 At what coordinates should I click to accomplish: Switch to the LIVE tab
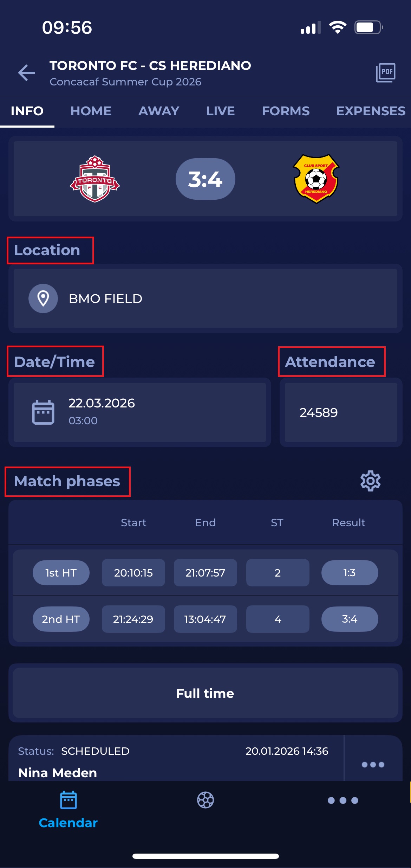click(x=220, y=111)
